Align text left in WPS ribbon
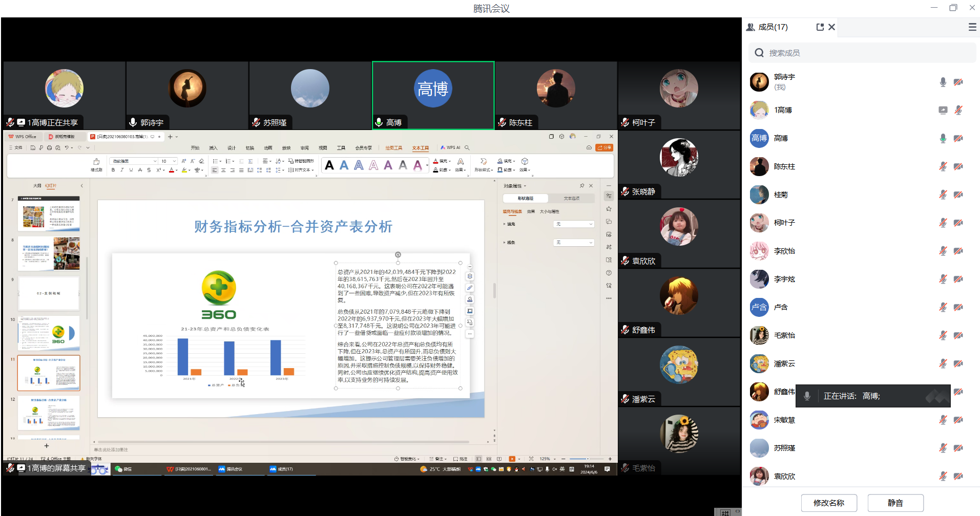Screen dimensions: 980x516 pyautogui.click(x=215, y=170)
